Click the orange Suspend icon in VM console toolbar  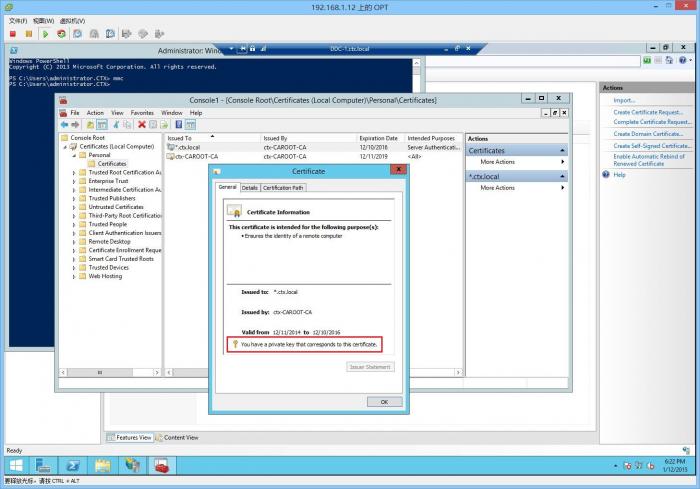pos(29,34)
